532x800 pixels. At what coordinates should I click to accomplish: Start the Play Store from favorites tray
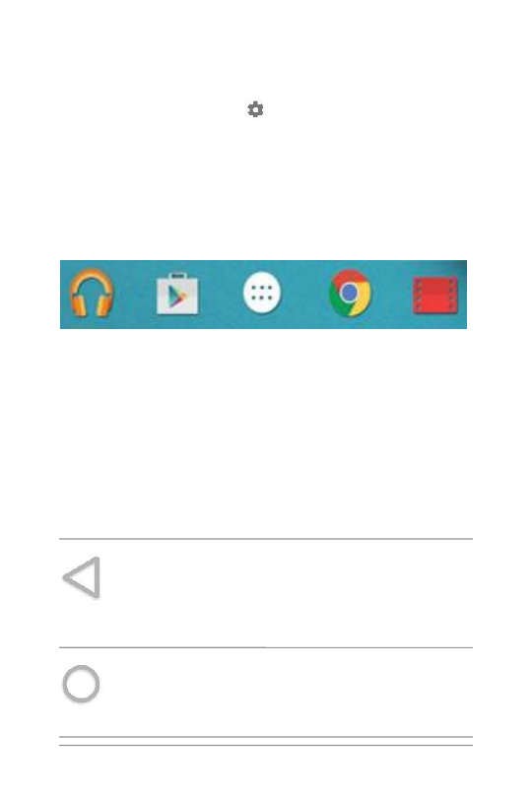point(177,294)
